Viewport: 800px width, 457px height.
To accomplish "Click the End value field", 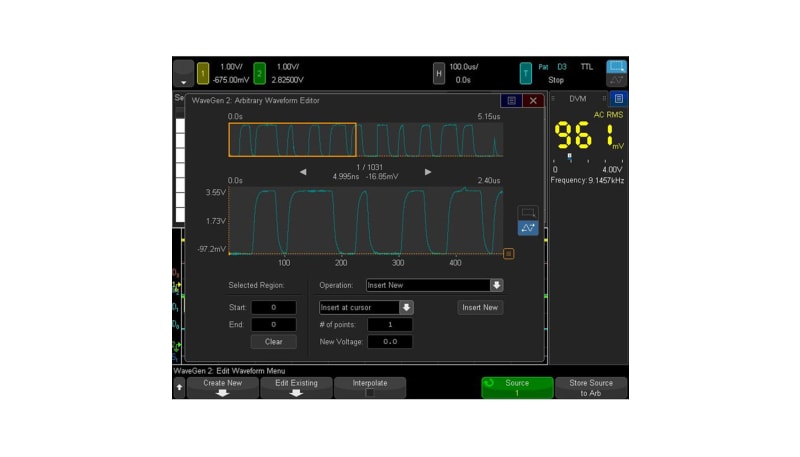I will click(273, 324).
